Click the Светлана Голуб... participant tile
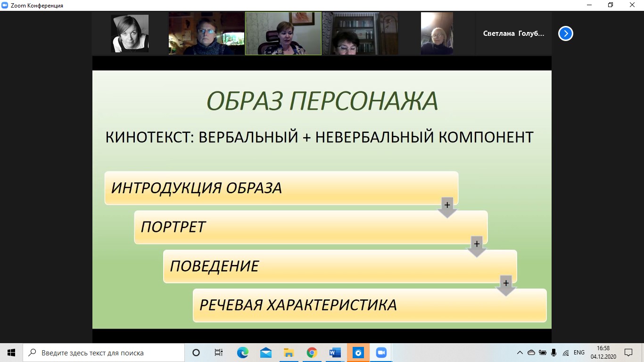 513,33
